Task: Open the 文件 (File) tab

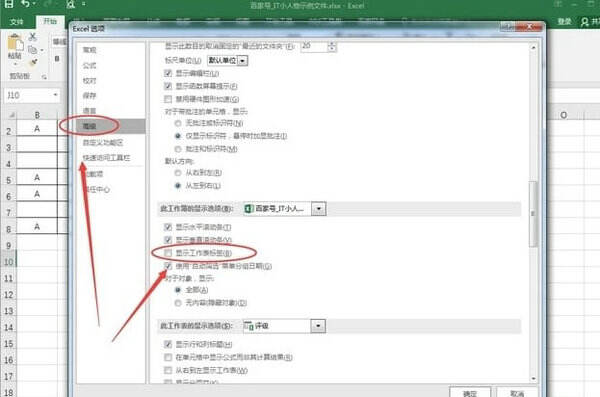Action: click(16, 22)
